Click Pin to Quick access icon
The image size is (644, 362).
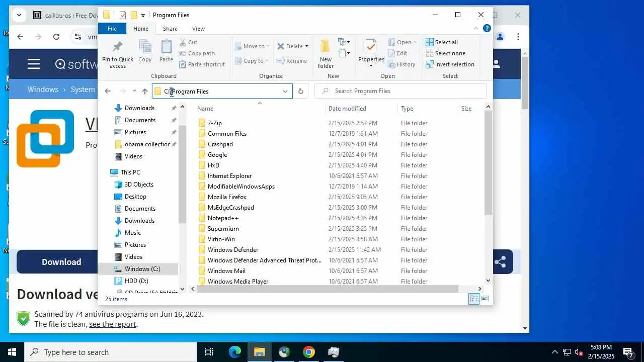(118, 54)
